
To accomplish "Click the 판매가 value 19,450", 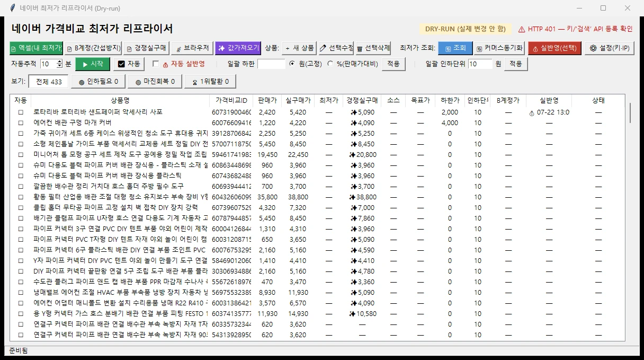I will tap(267, 155).
